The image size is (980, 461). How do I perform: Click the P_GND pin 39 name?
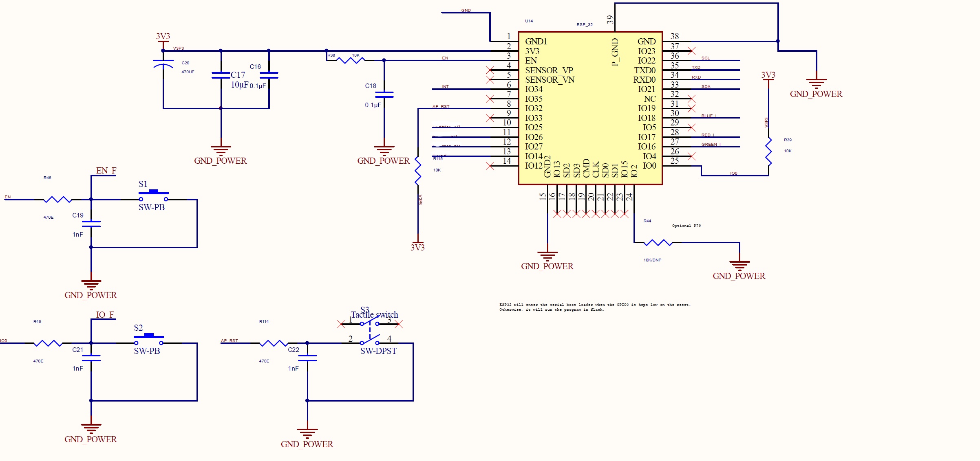tap(615, 52)
